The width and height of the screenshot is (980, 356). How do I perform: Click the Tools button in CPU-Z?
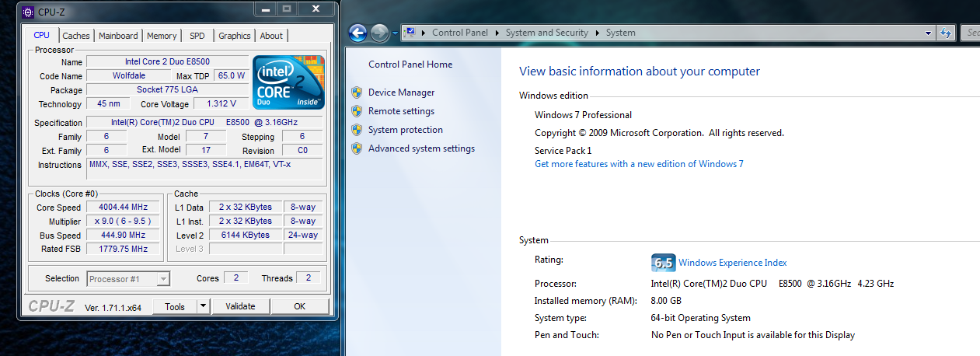coord(175,306)
